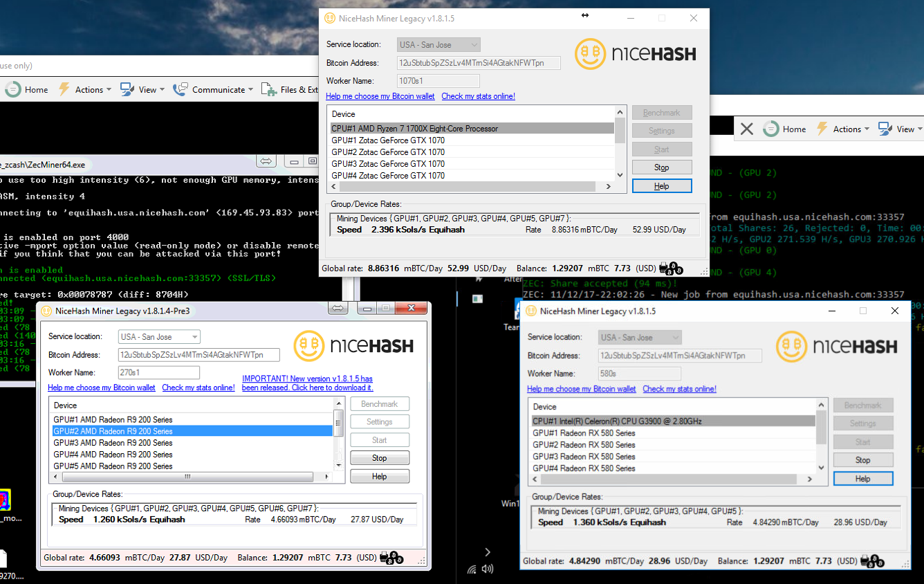Click Stop in the 270s1 NiceHash window
This screenshot has height=584, width=924.
pyautogui.click(x=380, y=458)
